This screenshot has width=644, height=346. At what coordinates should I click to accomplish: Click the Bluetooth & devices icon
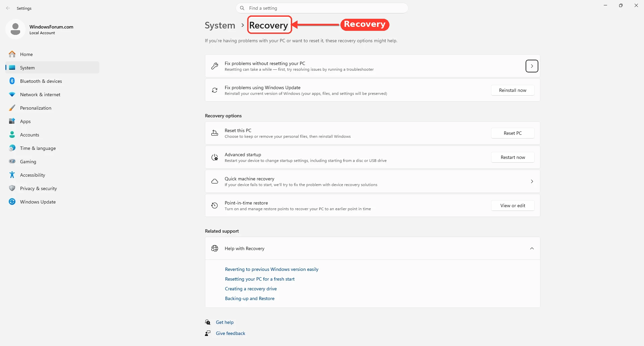pos(12,81)
